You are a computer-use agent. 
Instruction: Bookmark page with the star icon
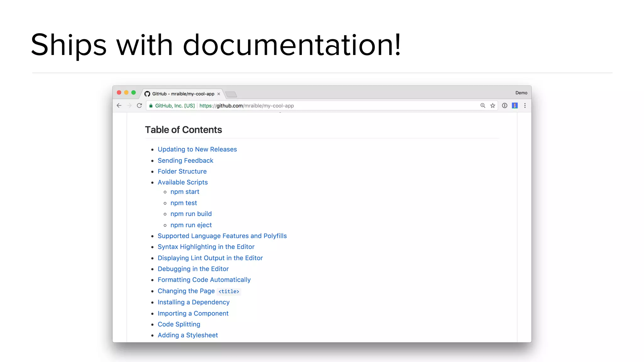coord(493,106)
